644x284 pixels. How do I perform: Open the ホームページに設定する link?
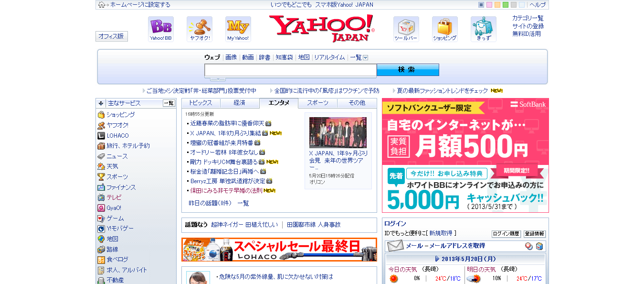140,5
